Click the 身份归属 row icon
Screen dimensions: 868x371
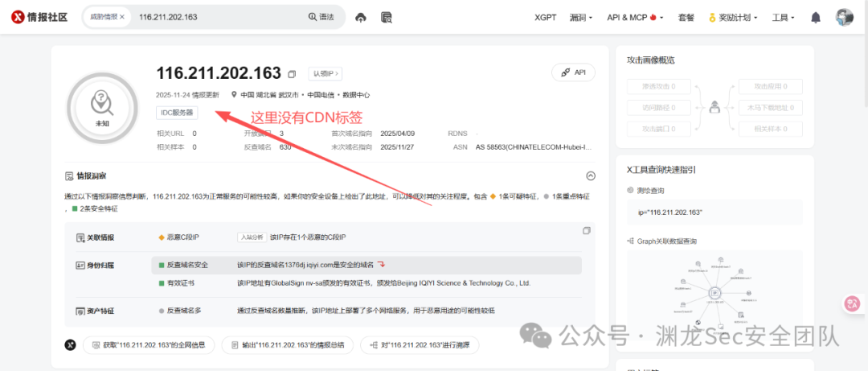tap(80, 265)
